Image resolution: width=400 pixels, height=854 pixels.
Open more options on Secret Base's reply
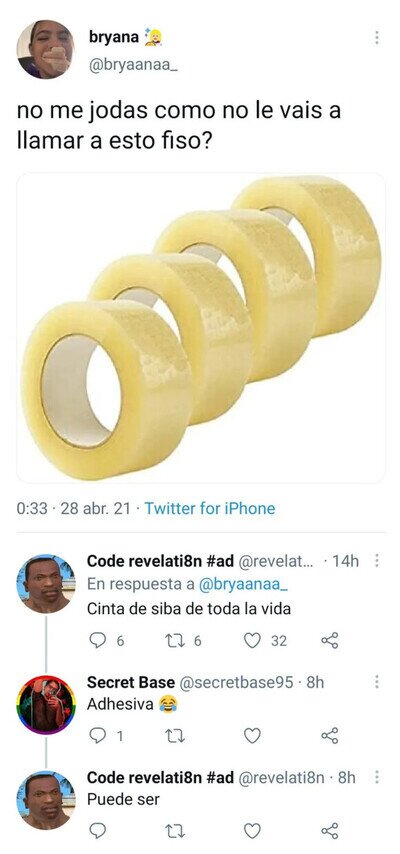click(x=377, y=682)
